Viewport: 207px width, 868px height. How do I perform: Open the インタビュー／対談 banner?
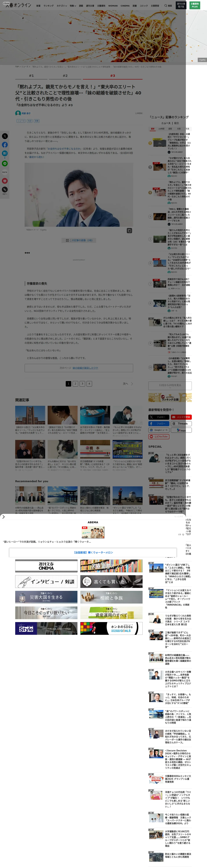[46, 582]
